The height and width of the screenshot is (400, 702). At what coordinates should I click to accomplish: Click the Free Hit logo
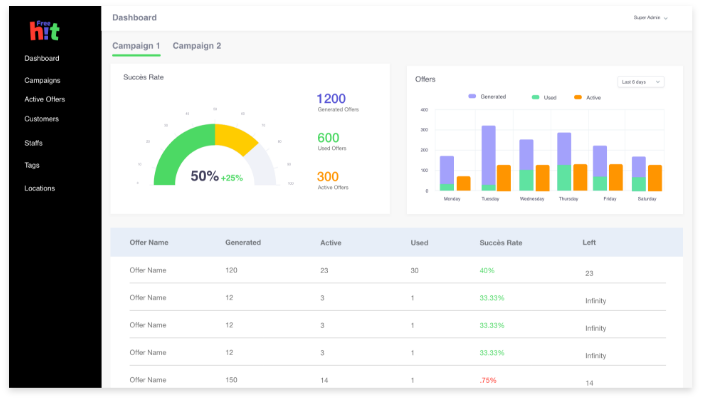[43, 31]
